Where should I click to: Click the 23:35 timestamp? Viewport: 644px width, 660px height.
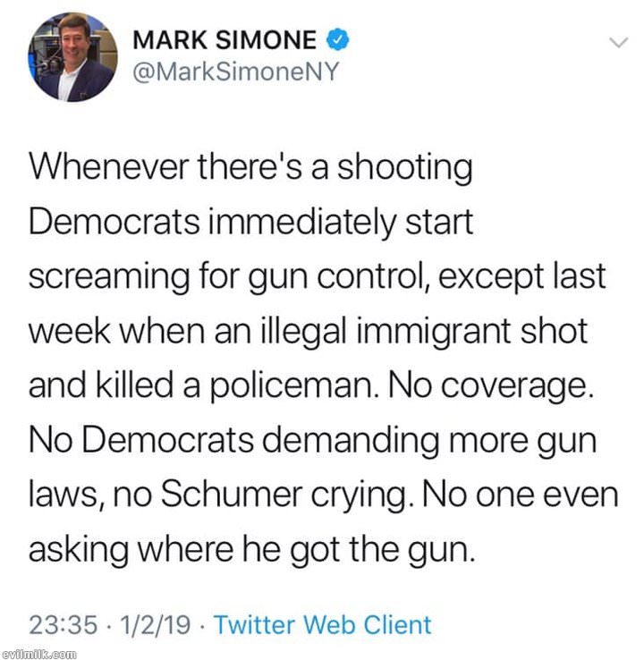(x=63, y=624)
